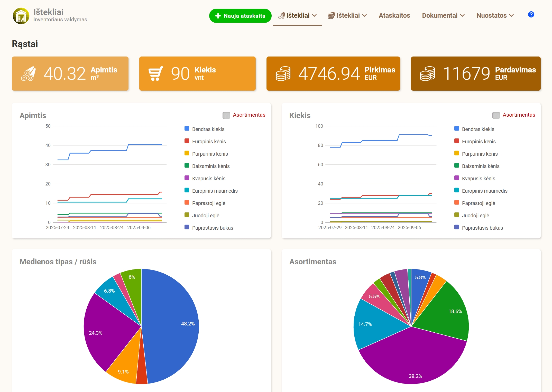The image size is (552, 392).
Task: Expand the Dokumentai dropdown menu
Action: (x=443, y=15)
